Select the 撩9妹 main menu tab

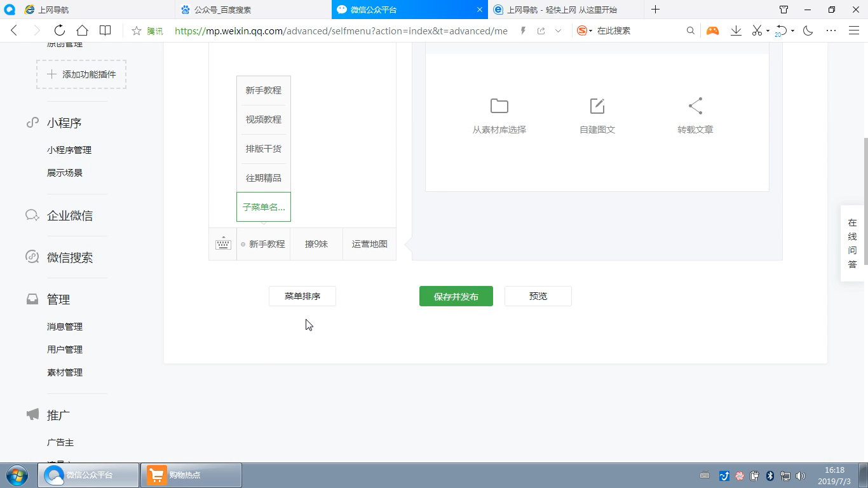316,244
